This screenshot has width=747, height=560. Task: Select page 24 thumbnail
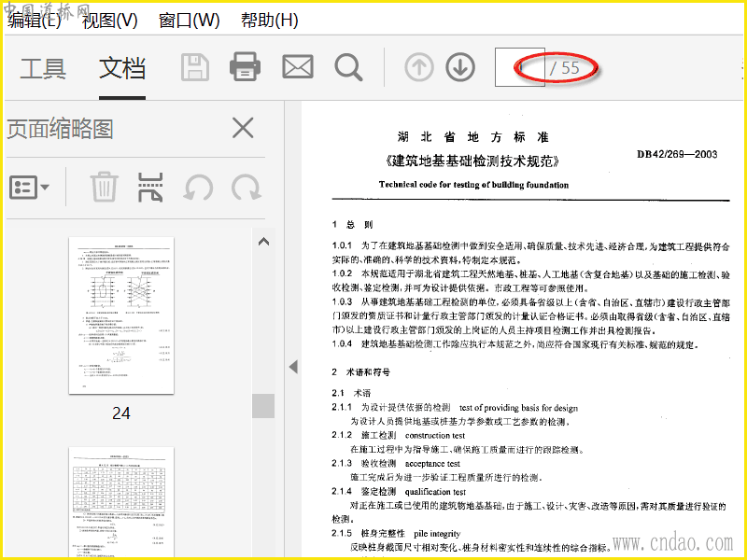pos(121,315)
